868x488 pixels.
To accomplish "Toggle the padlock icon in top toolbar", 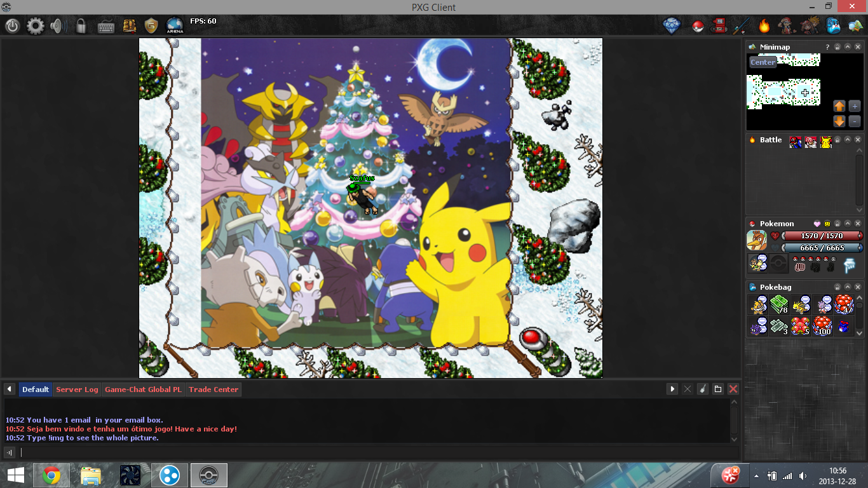I will tap(81, 26).
